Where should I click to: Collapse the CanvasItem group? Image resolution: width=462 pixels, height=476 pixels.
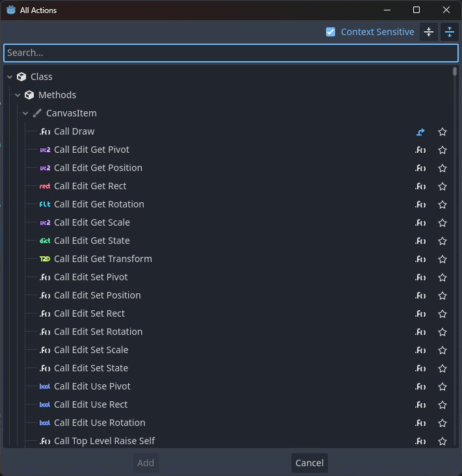tap(25, 113)
